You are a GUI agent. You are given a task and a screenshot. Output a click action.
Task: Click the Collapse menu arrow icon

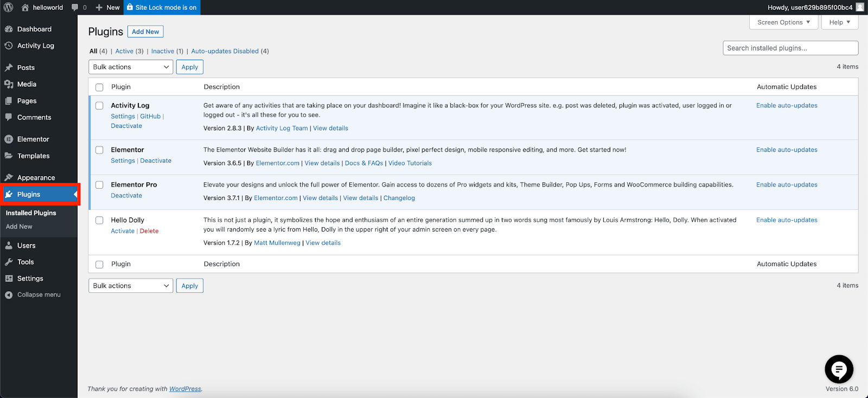9,295
